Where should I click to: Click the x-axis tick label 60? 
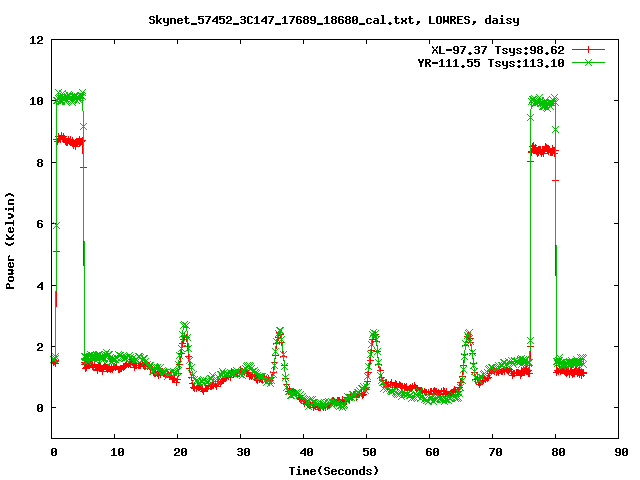click(432, 452)
